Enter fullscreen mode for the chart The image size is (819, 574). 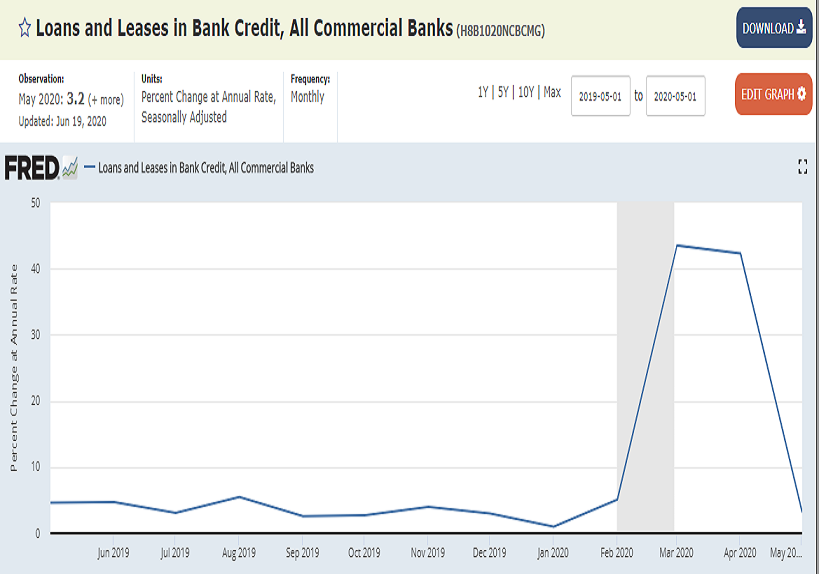pos(803,167)
